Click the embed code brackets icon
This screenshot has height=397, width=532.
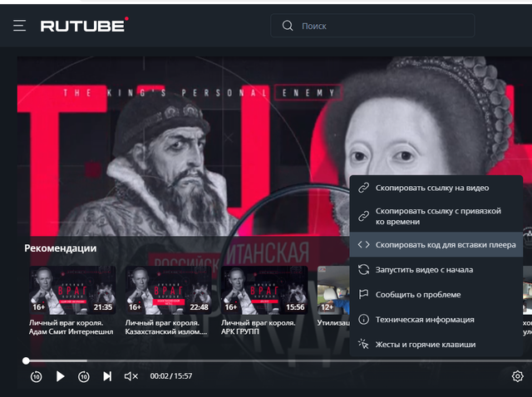[x=364, y=244]
